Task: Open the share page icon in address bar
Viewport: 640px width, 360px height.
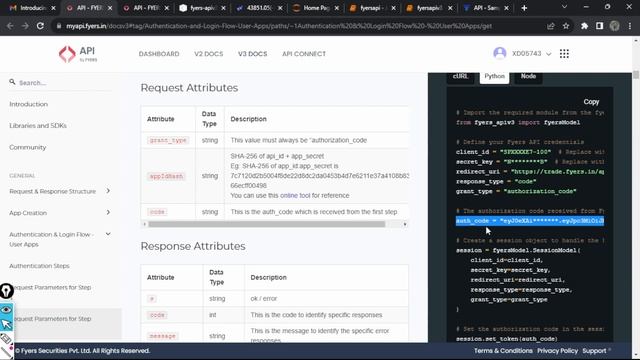Action: (x=551, y=26)
